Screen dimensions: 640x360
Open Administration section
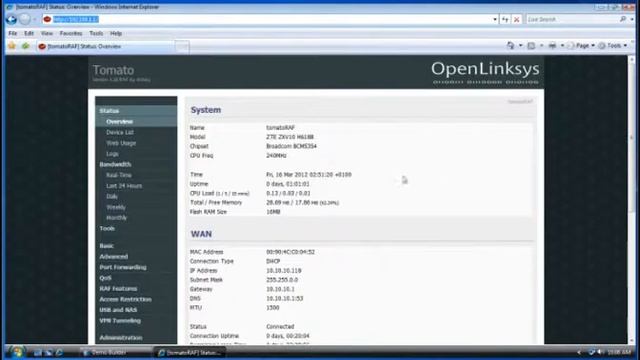click(121, 338)
